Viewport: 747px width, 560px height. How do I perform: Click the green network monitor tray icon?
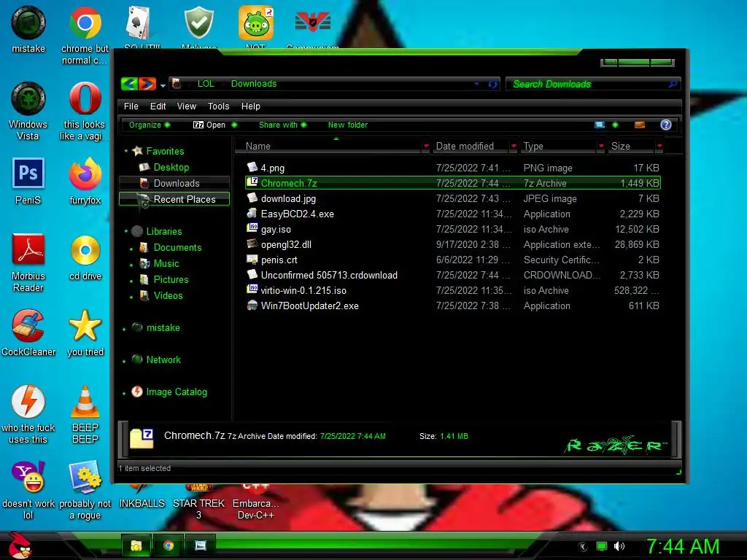tap(602, 546)
